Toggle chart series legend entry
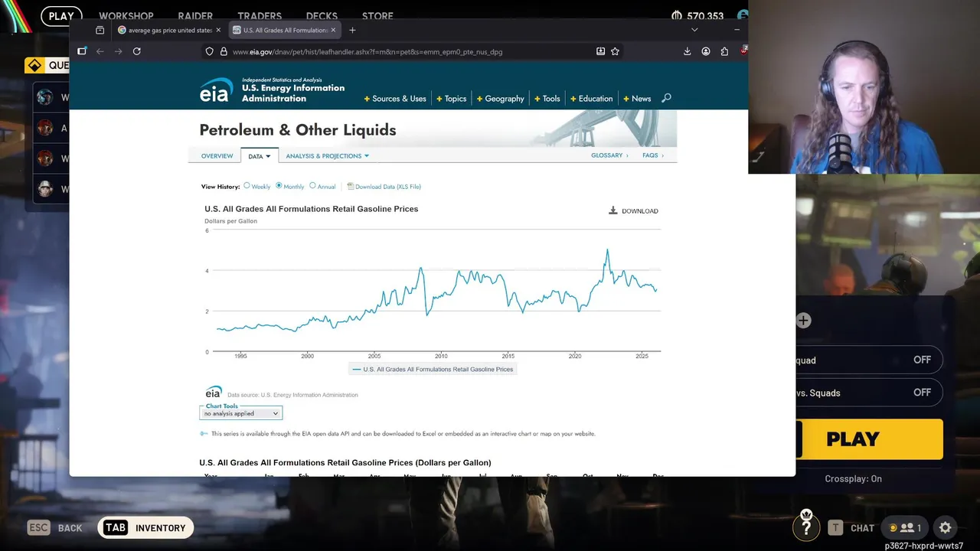Viewport: 980px width, 551px height. coord(433,369)
